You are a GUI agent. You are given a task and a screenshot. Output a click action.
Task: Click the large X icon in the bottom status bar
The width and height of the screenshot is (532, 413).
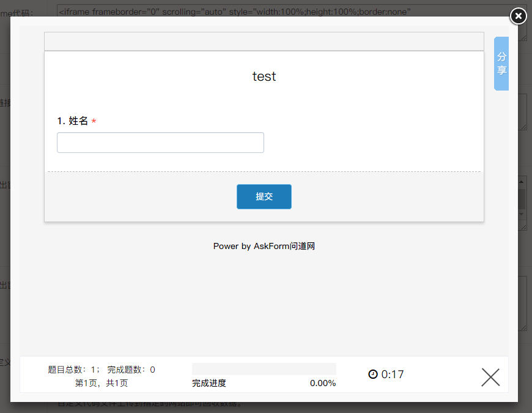tap(490, 377)
